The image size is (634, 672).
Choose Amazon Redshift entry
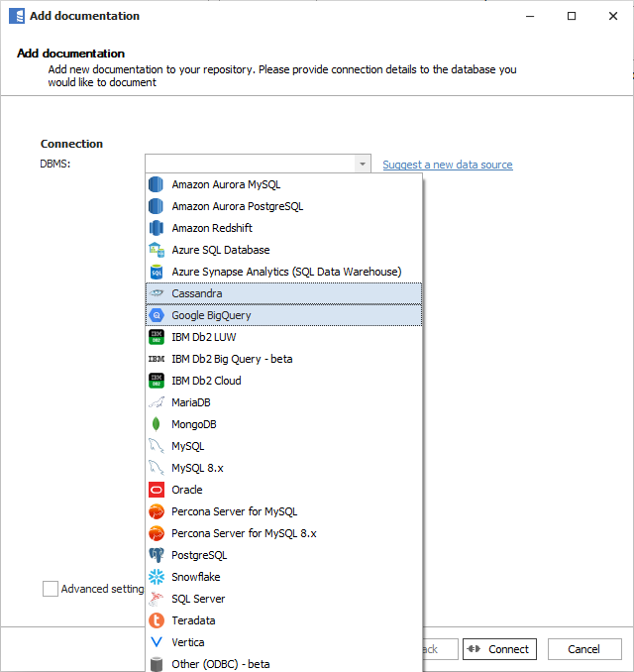point(212,228)
